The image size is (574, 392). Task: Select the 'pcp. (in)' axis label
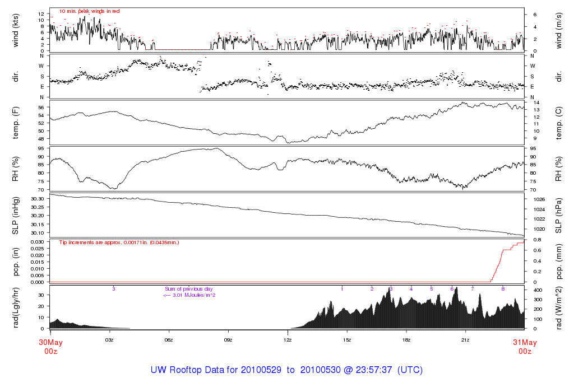point(16,262)
